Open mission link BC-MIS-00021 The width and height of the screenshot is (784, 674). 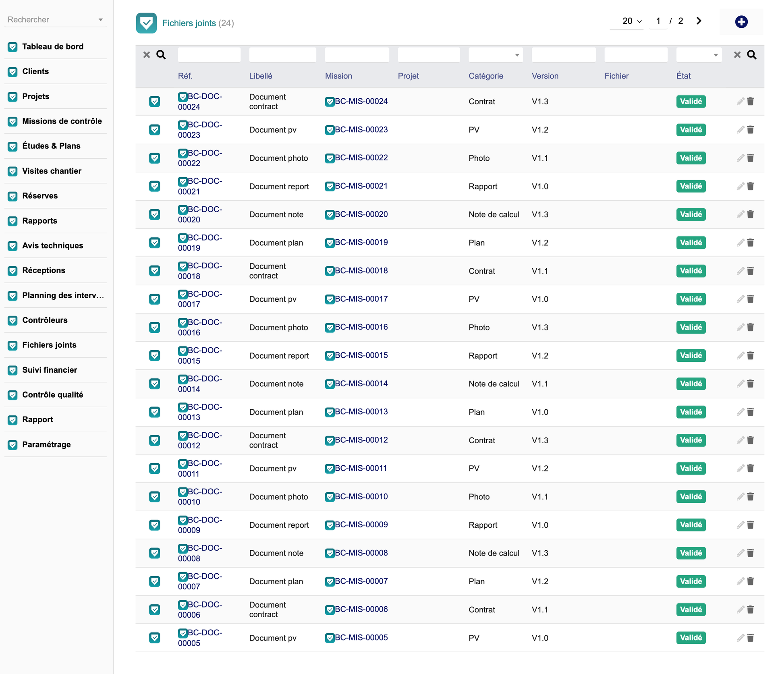click(357, 186)
